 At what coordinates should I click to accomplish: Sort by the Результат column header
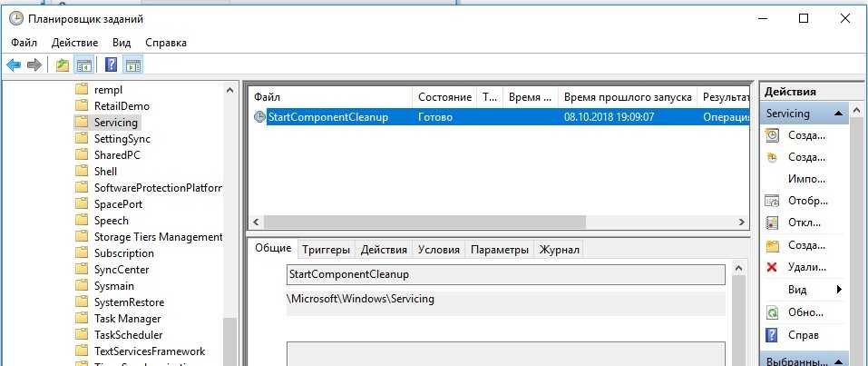click(x=724, y=97)
